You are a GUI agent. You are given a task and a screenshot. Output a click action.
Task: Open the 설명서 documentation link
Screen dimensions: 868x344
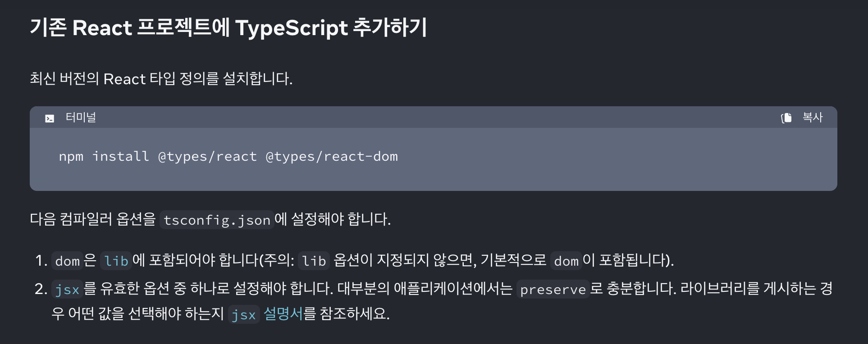[283, 313]
